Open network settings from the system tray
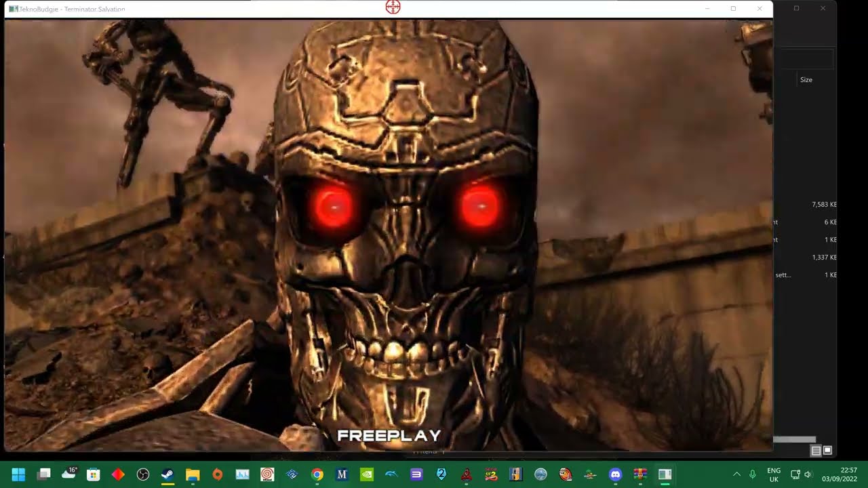Viewport: 868px width, 488px height. 795,474
